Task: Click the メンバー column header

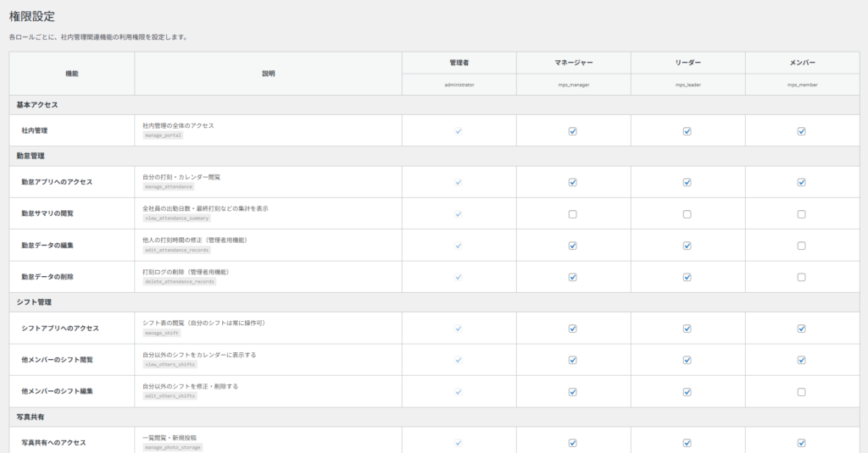Action: point(802,63)
